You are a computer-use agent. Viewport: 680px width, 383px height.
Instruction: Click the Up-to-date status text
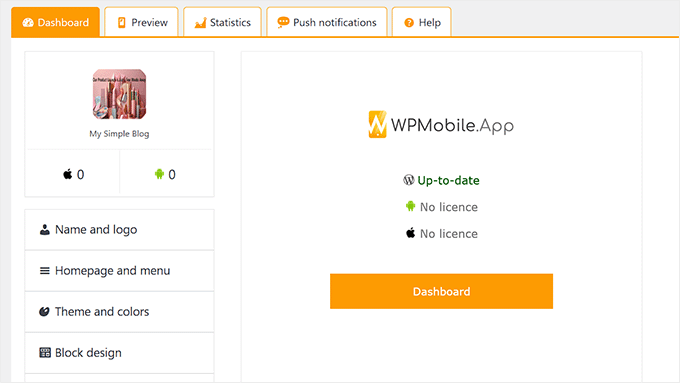coord(448,180)
